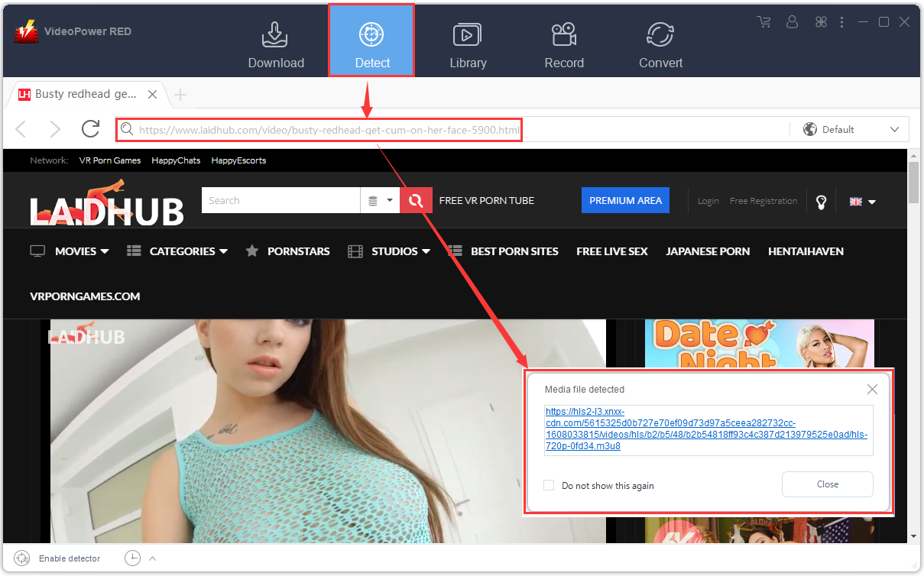924x576 pixels.
Task: Toggle the Enable detector button
Action: coord(57,558)
